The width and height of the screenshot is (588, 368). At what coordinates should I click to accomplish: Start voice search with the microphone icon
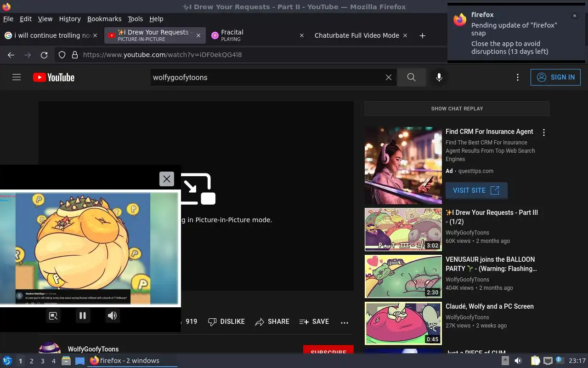click(439, 77)
